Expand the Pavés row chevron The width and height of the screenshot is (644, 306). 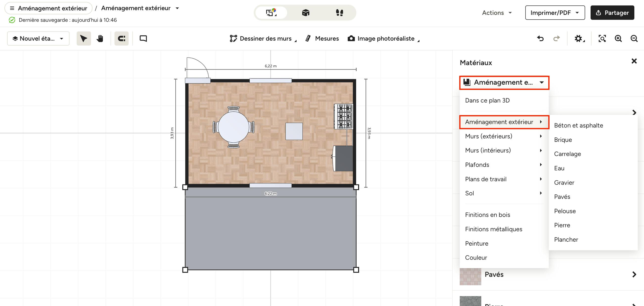click(634, 275)
